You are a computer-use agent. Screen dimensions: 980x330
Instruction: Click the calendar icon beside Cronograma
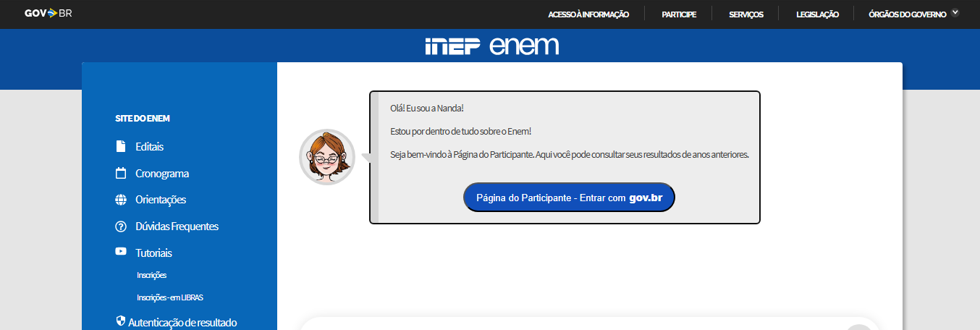(120, 174)
